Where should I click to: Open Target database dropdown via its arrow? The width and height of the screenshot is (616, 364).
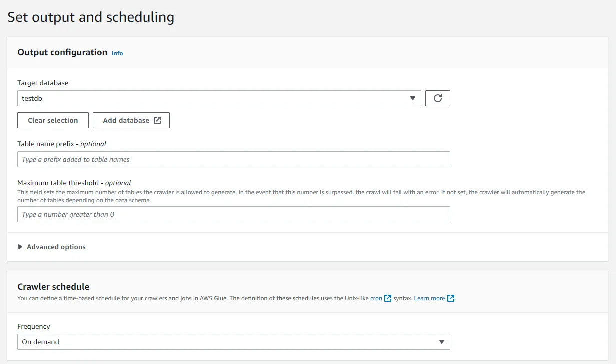point(413,98)
